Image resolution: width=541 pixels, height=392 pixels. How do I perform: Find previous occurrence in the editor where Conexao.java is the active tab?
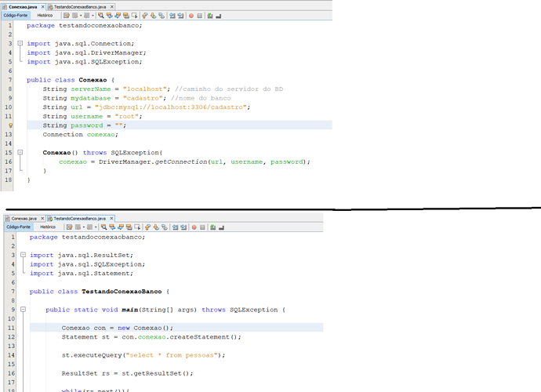click(109, 16)
